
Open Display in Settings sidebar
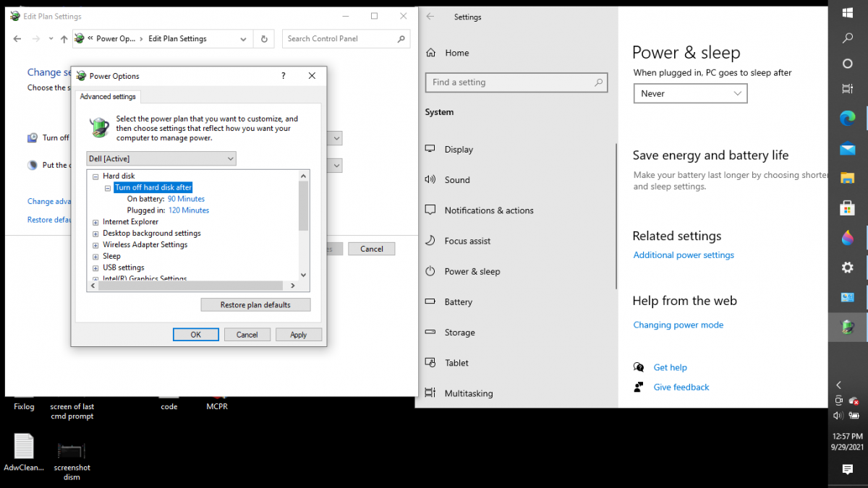(459, 150)
